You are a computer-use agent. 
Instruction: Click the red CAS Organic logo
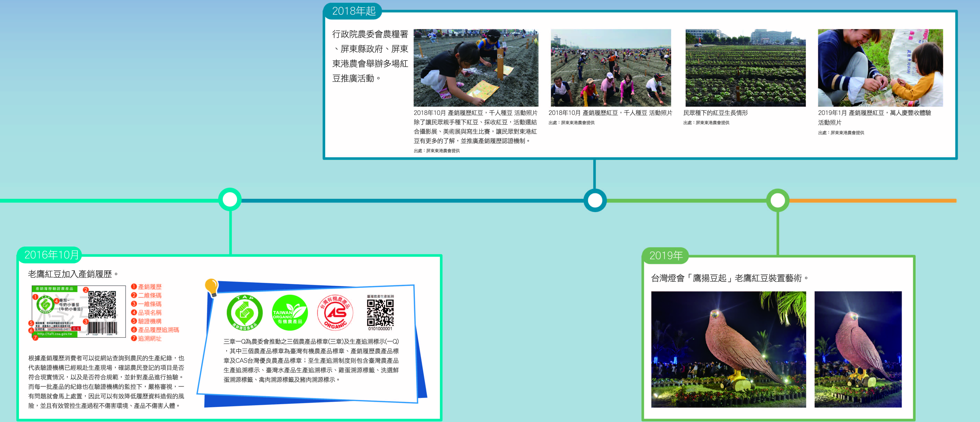(x=335, y=313)
